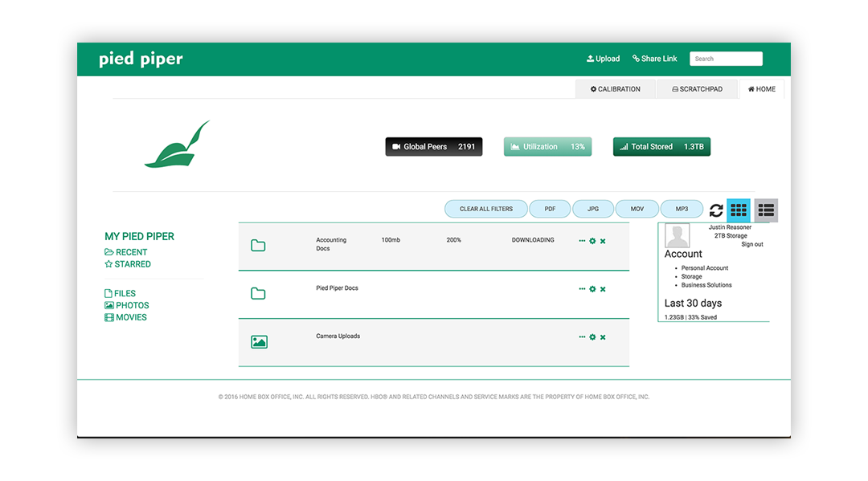The image size is (868, 481).
Task: Click the Camera Uploads name
Action: point(338,336)
